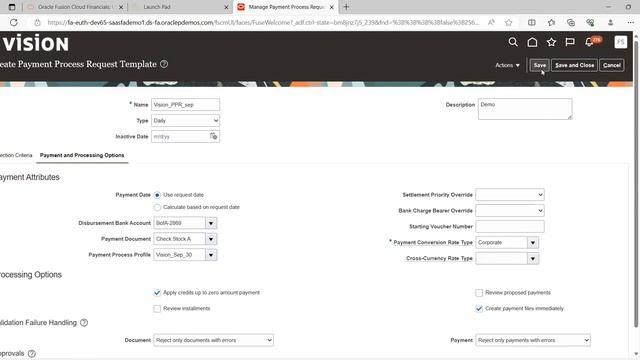This screenshot has height=360, width=640.
Task: Click the Vision logo
Action: pos(35,43)
